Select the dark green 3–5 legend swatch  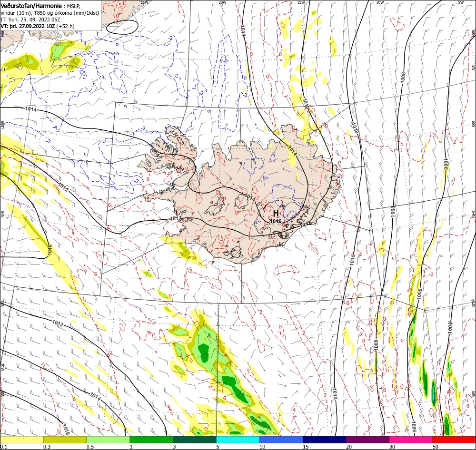pos(195,440)
